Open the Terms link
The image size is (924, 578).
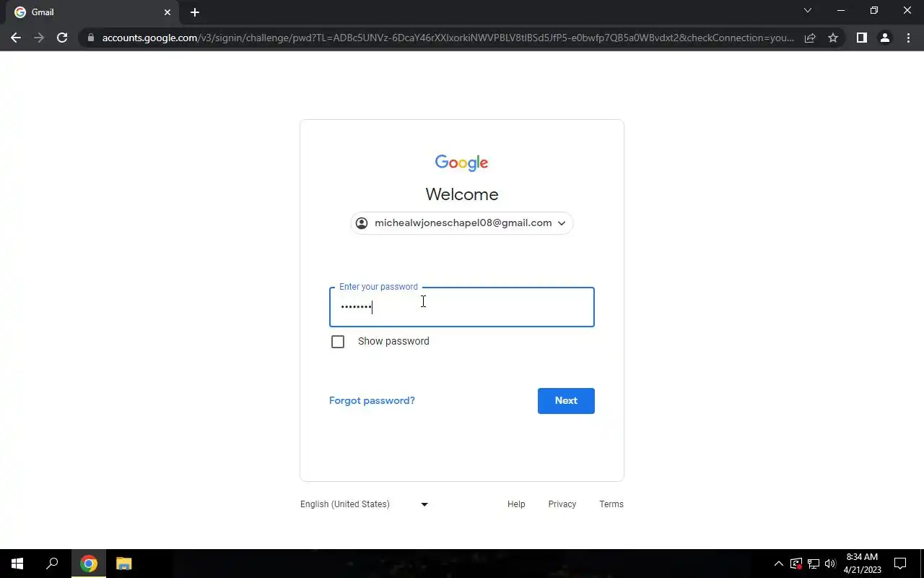pyautogui.click(x=611, y=504)
